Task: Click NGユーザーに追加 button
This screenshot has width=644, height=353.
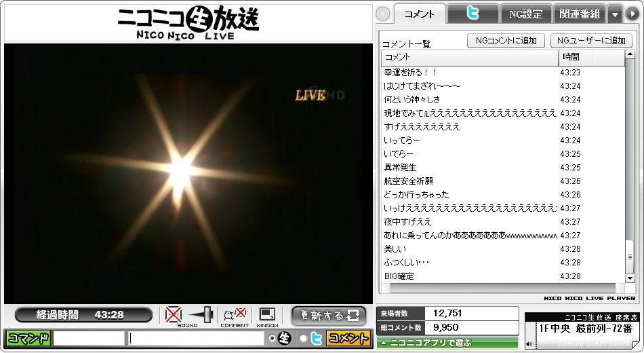Action: pos(591,41)
